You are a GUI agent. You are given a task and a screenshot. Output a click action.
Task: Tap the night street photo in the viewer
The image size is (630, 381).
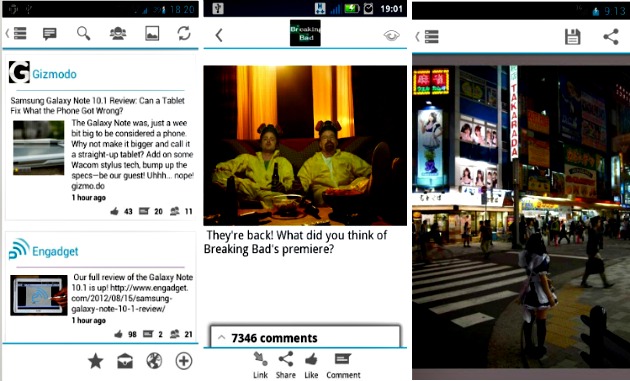[521, 217]
